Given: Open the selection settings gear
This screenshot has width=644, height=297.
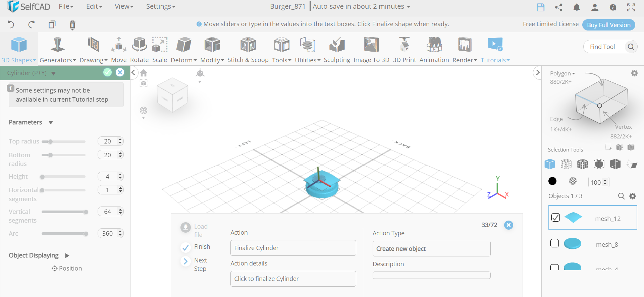Looking at the screenshot, I should pos(634,73).
